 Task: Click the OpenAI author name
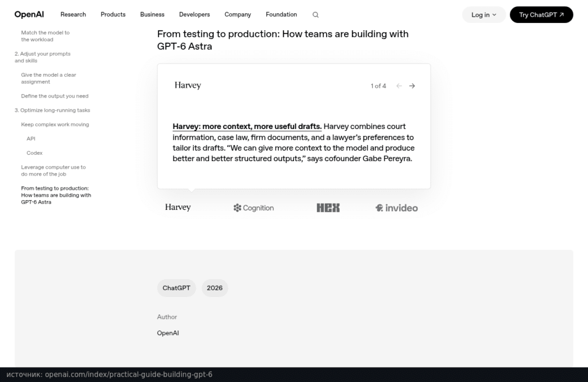pos(168,333)
